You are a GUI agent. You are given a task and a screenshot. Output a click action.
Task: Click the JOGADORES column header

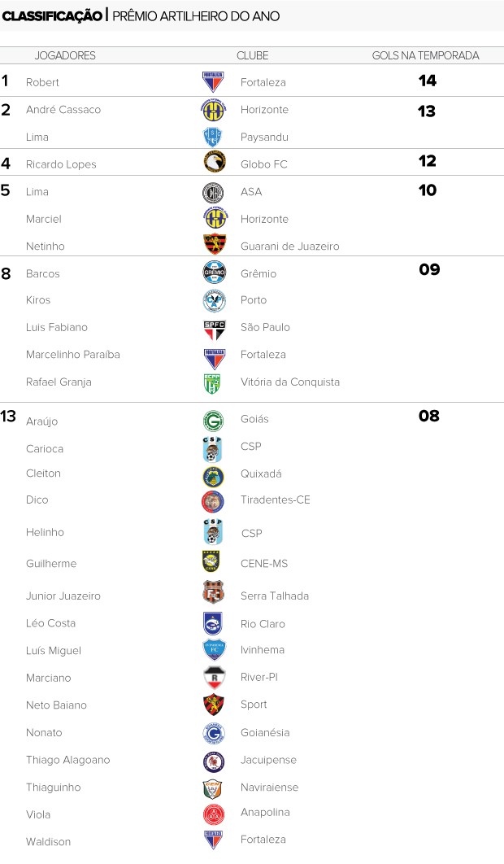[x=65, y=55]
